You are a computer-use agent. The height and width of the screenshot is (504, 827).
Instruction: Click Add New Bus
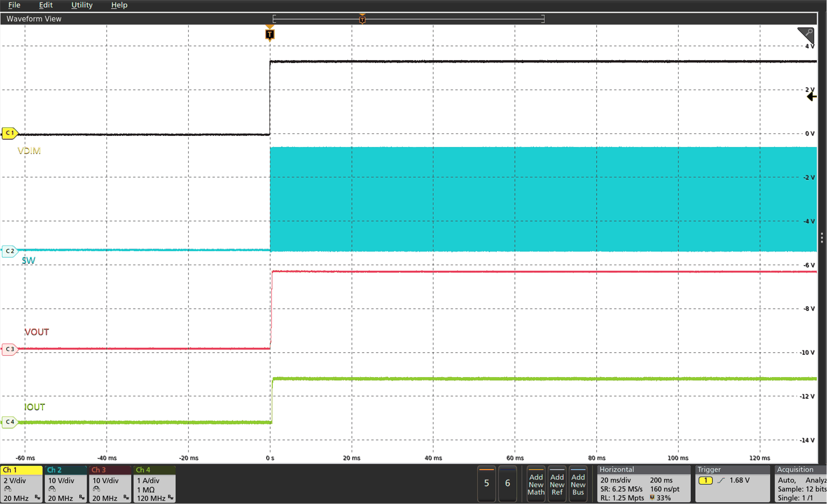578,484
